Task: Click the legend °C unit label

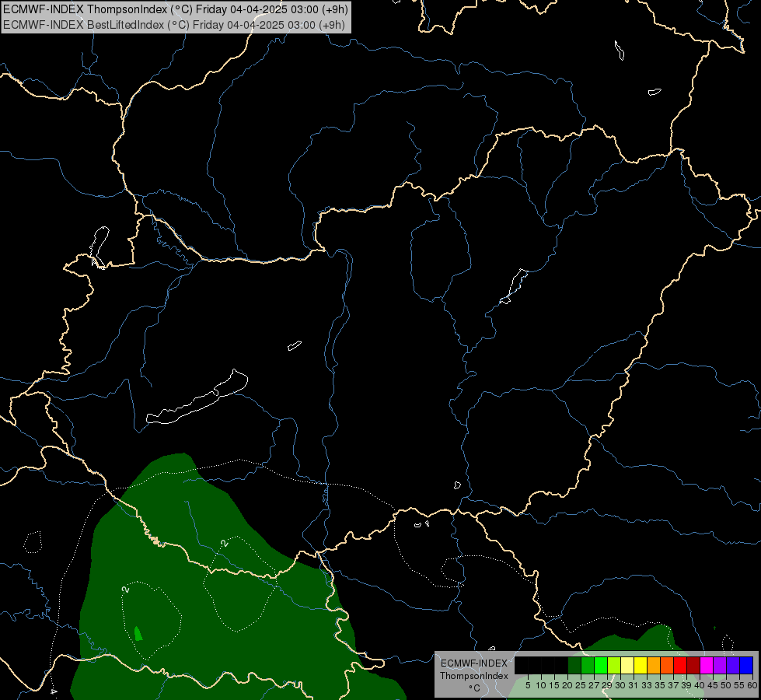Action: click(x=475, y=688)
